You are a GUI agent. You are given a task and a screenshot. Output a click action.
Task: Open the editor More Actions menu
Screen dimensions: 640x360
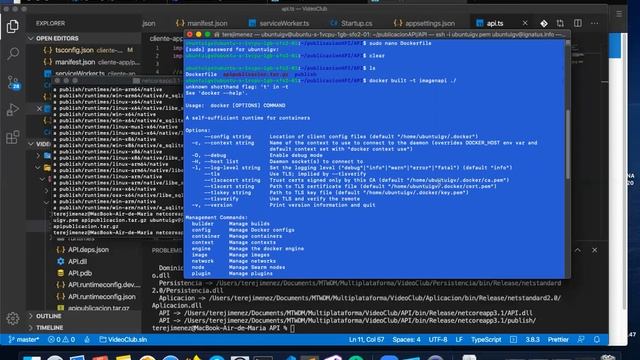(x=594, y=23)
